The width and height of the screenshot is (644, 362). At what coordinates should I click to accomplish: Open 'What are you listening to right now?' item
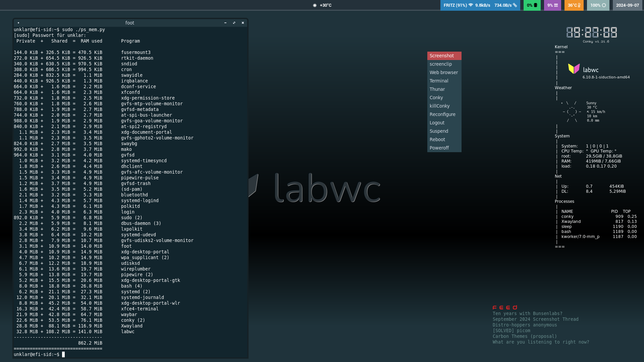pyautogui.click(x=541, y=342)
